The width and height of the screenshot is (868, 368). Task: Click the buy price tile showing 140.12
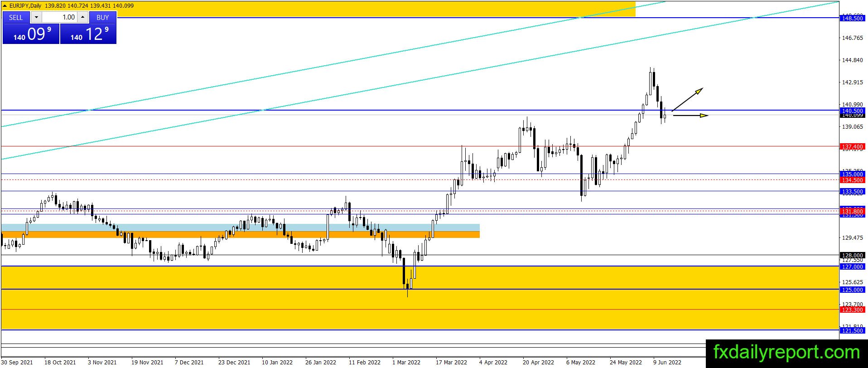click(88, 34)
